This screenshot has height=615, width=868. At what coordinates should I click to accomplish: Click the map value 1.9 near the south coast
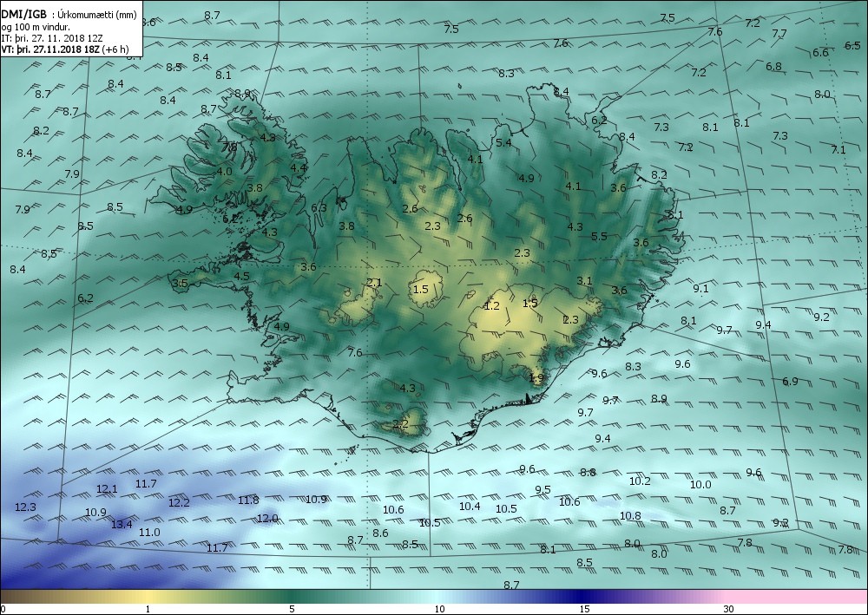click(536, 378)
